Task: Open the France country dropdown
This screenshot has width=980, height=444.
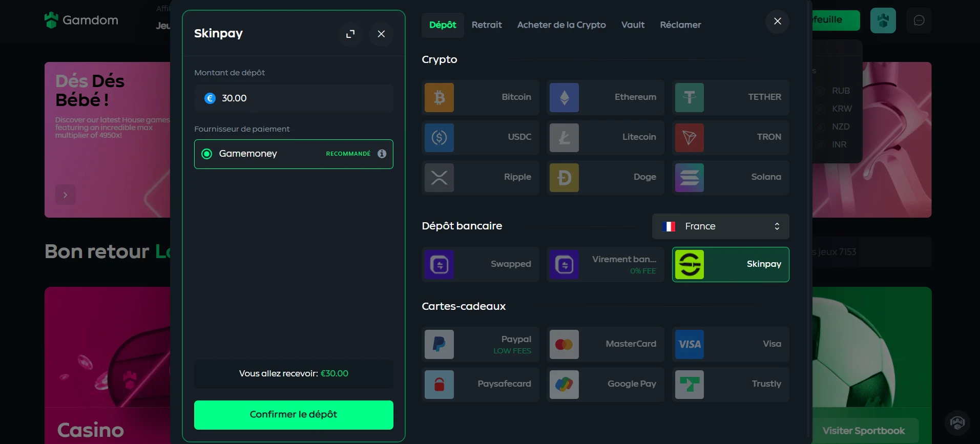Action: [721, 226]
